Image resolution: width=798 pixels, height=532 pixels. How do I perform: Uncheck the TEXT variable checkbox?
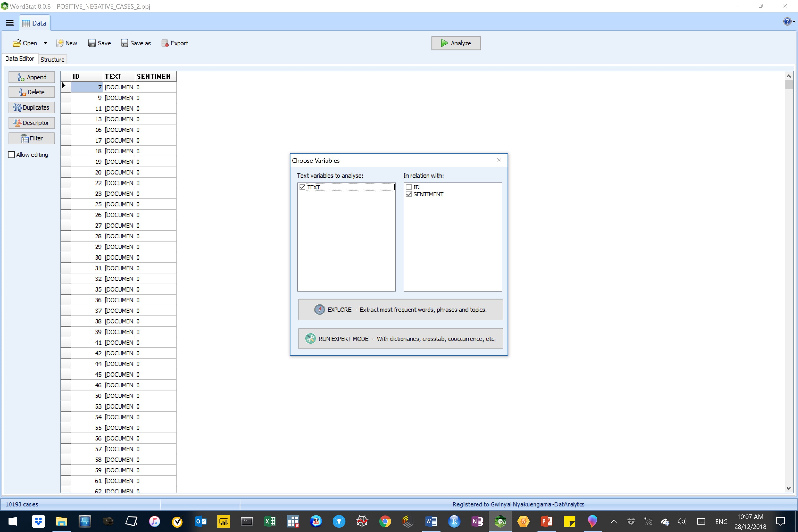302,187
